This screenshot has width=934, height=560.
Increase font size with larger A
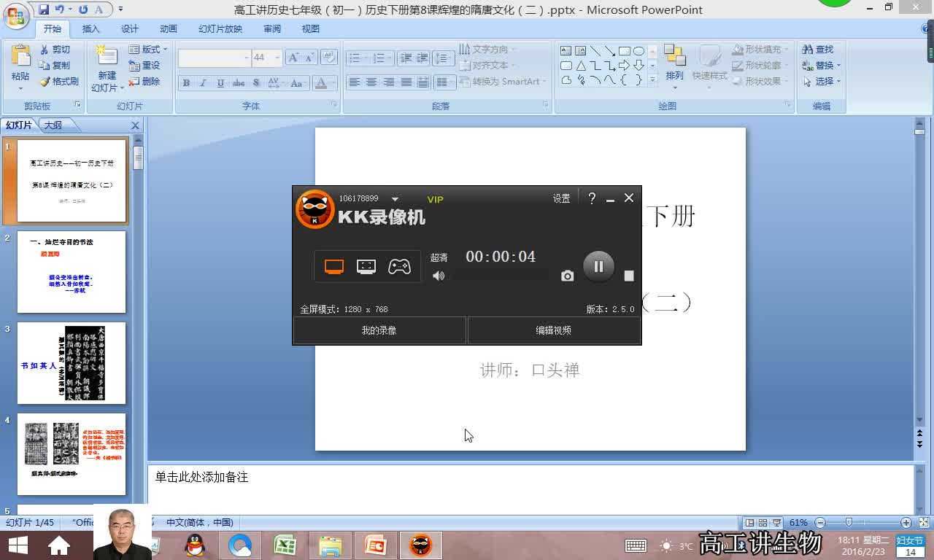[x=293, y=58]
